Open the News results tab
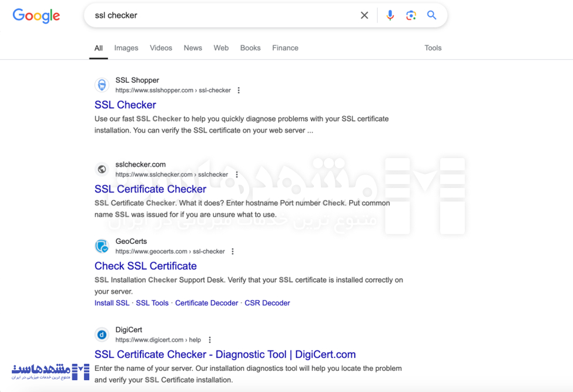The image size is (573, 392). tap(193, 48)
